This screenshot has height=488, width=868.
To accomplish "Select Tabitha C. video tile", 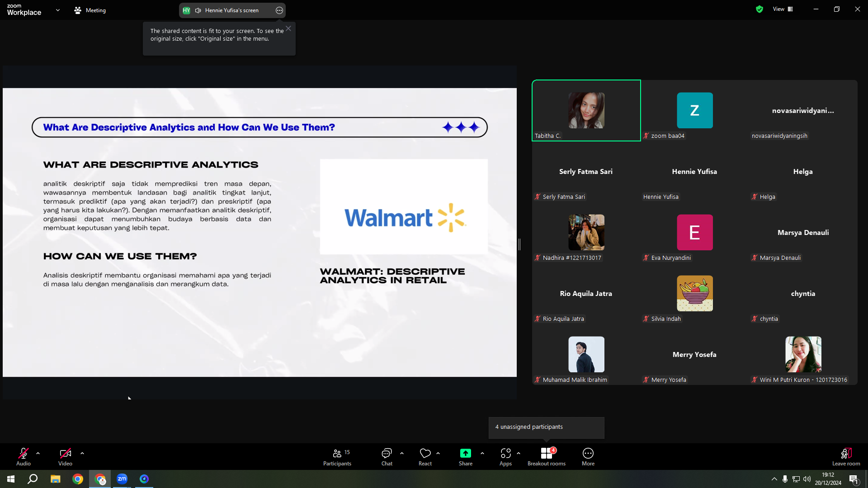I will 586,111.
